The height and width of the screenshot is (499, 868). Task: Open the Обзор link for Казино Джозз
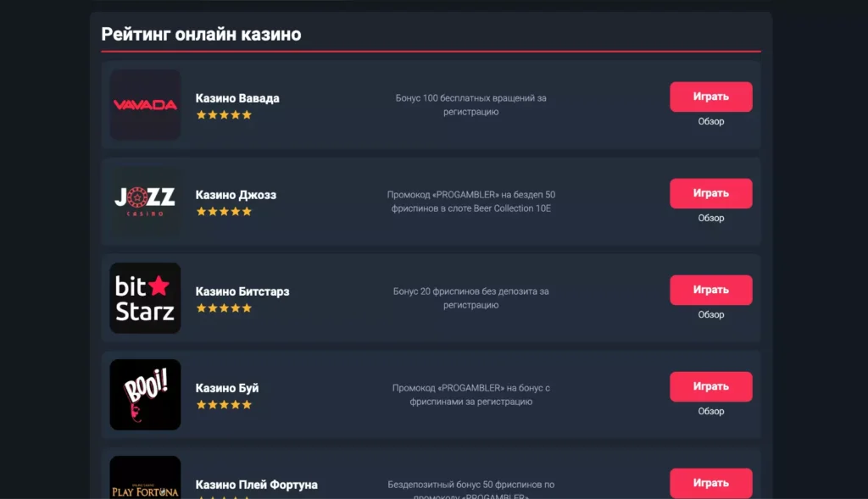coord(711,218)
